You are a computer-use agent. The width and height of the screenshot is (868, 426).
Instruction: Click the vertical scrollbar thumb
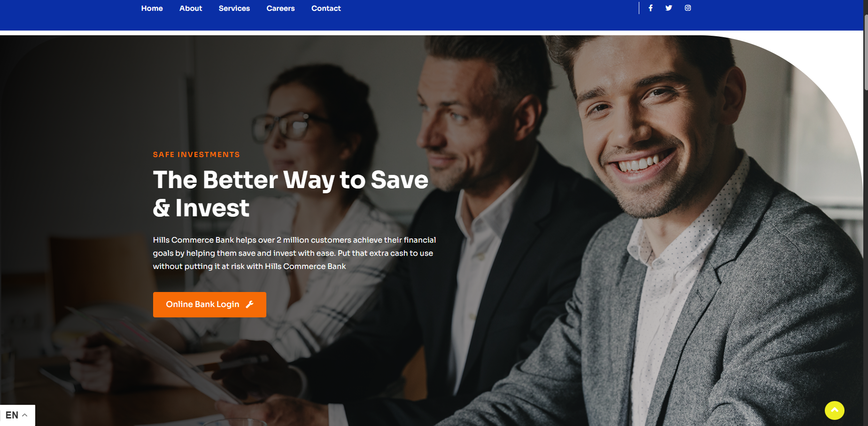pyautogui.click(x=866, y=52)
